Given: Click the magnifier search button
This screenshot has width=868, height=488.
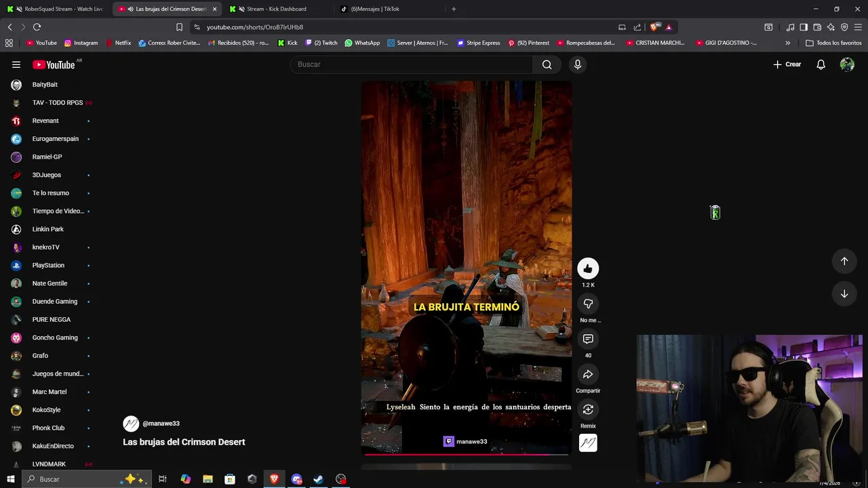Looking at the screenshot, I should pyautogui.click(x=547, y=64).
